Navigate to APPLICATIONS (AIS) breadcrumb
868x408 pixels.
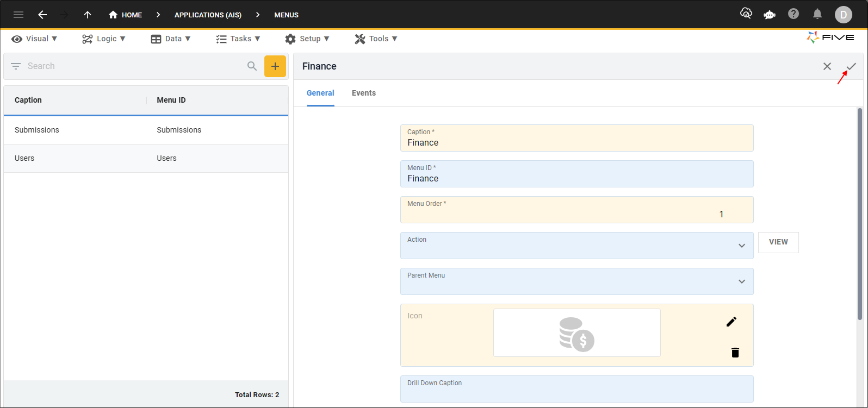pos(208,15)
